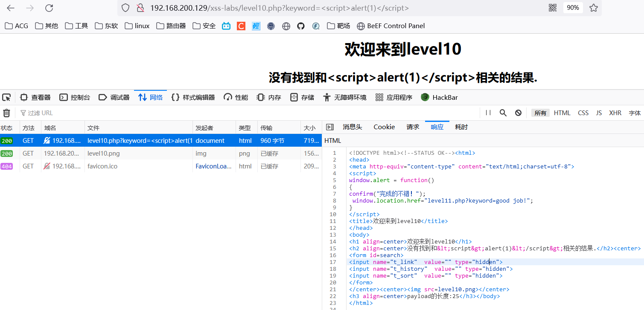This screenshot has width=644, height=310.
Task: Click the 过滤 URL filter field
Action: [248, 113]
